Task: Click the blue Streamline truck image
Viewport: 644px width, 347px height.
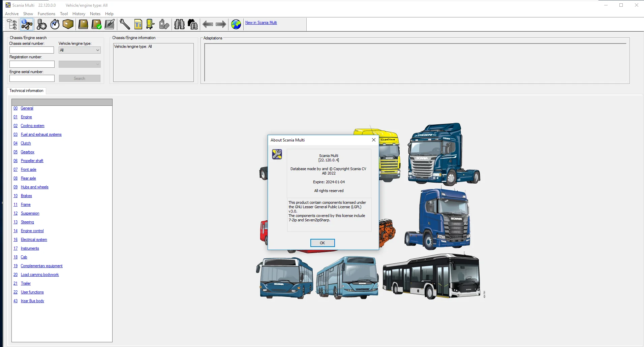Action: tap(443, 155)
